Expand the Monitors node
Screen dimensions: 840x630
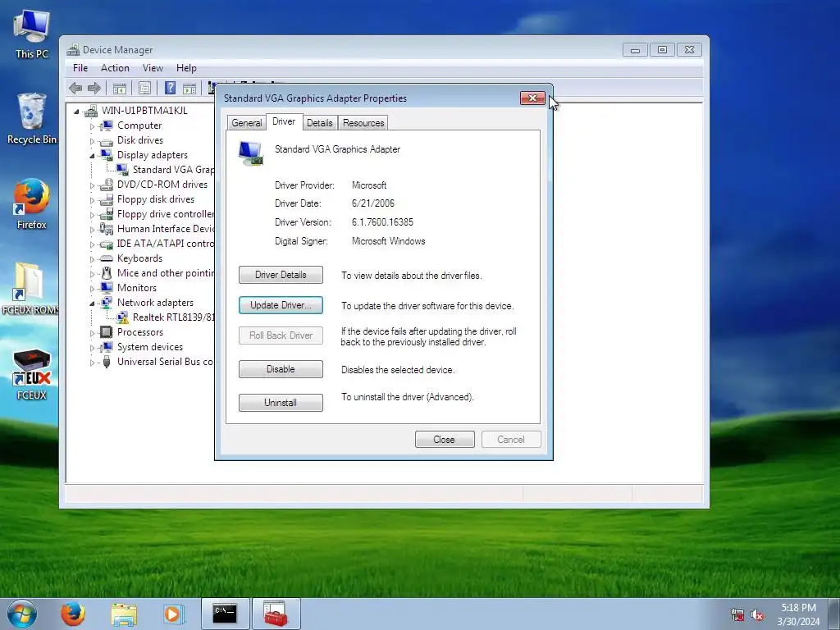[92, 289]
